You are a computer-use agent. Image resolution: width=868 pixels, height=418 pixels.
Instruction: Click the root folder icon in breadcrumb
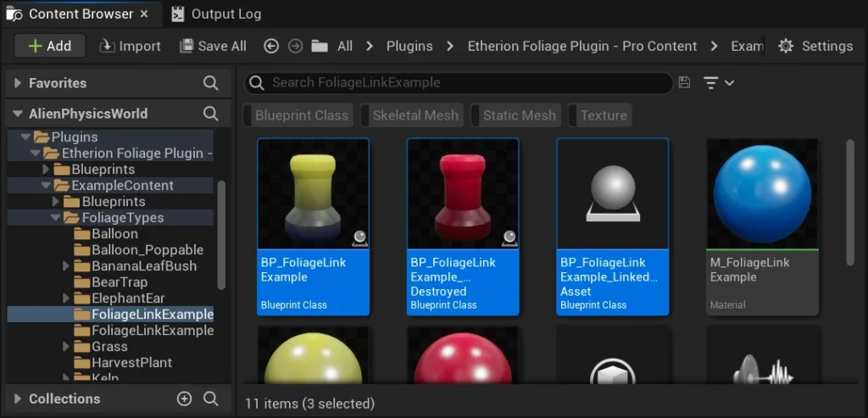pos(320,47)
